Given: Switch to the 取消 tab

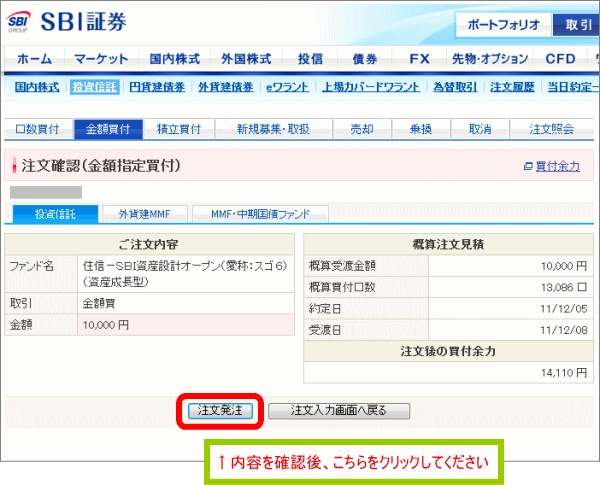Looking at the screenshot, I should [x=480, y=129].
